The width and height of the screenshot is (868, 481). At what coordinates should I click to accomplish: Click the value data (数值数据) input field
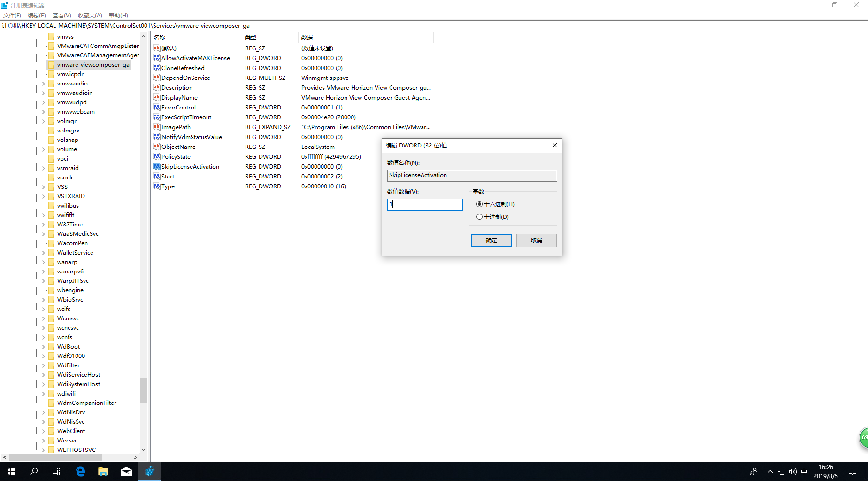tap(425, 205)
